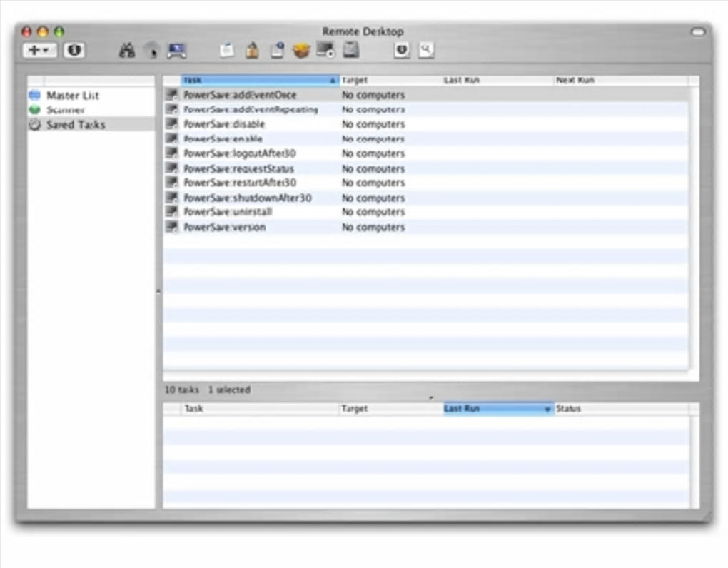Toggle sort on lower Last Run column
The width and height of the screenshot is (728, 568).
click(499, 409)
